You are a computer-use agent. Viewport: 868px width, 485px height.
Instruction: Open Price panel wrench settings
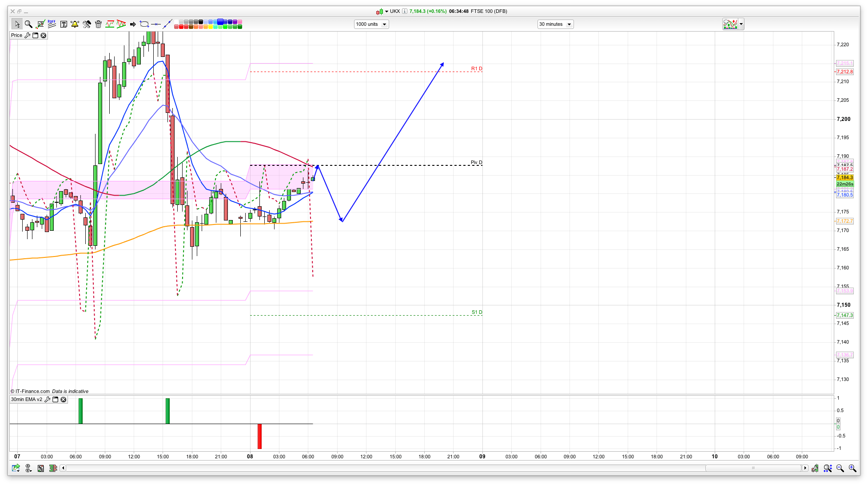pos(28,36)
